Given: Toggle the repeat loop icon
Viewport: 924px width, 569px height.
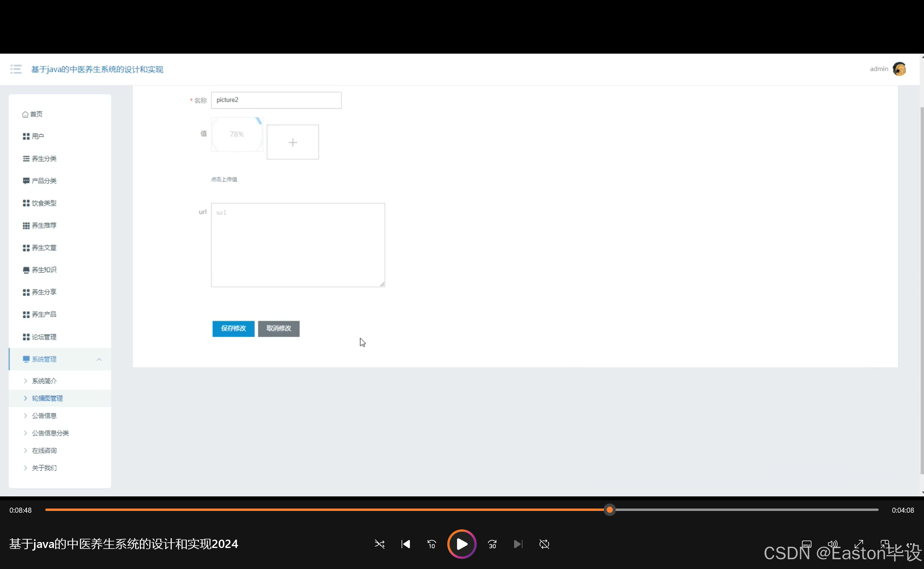Looking at the screenshot, I should pyautogui.click(x=544, y=544).
